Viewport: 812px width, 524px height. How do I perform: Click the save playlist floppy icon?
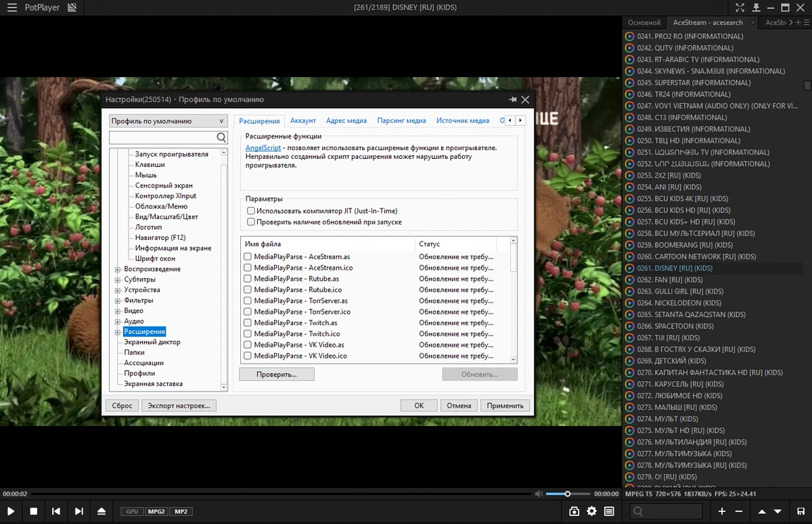[x=801, y=511]
